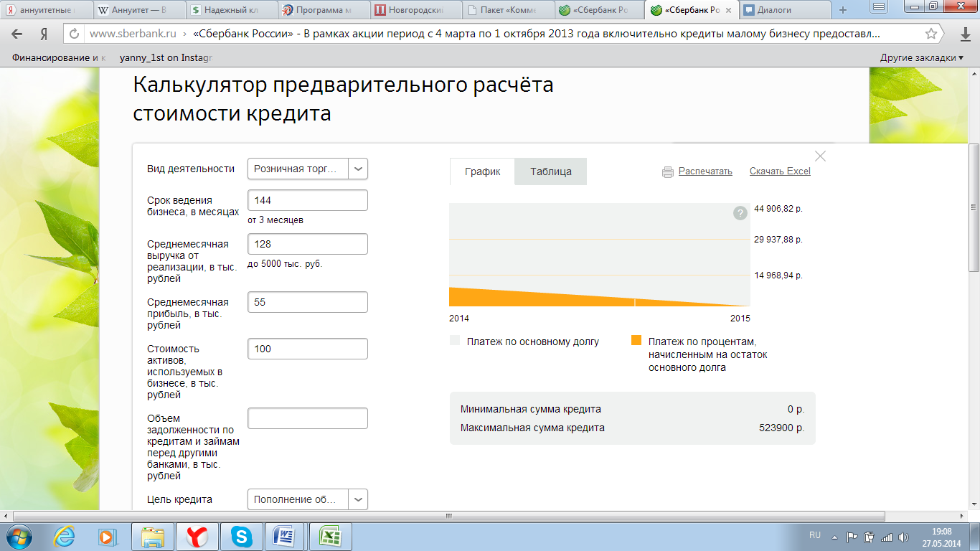Click orange interest payment legend swatch
This screenshot has width=980, height=551.
point(636,341)
